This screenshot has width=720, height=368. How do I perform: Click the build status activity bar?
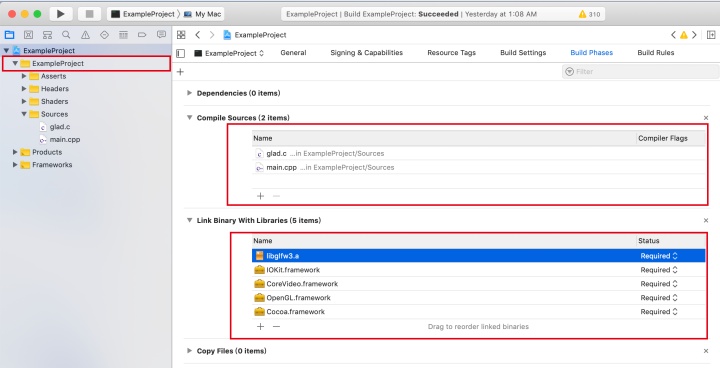[443, 14]
